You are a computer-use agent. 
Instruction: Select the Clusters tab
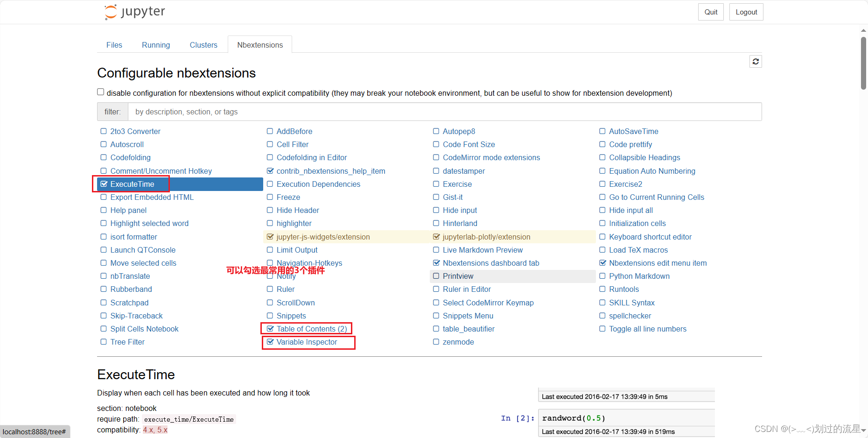[x=203, y=44]
